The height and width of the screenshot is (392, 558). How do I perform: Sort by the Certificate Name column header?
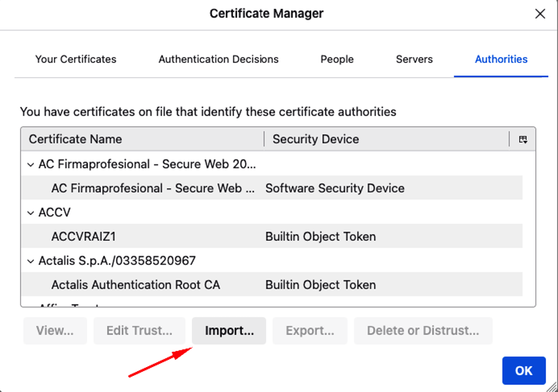click(x=142, y=139)
